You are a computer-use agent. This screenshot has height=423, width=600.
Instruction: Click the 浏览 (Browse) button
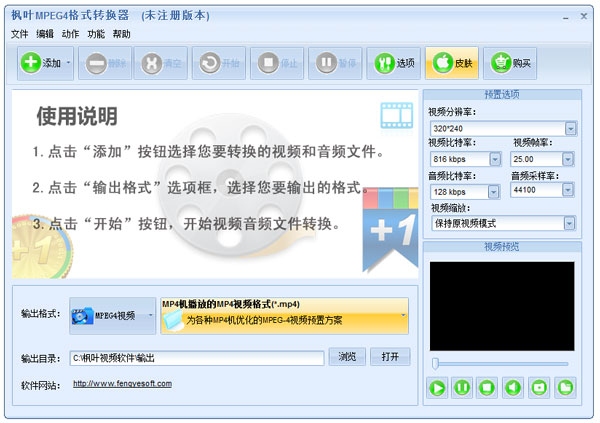point(347,357)
